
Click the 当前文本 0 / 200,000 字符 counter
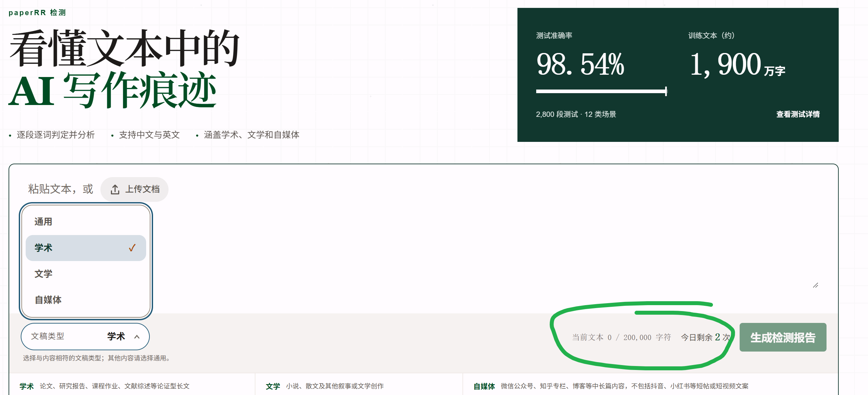click(621, 337)
